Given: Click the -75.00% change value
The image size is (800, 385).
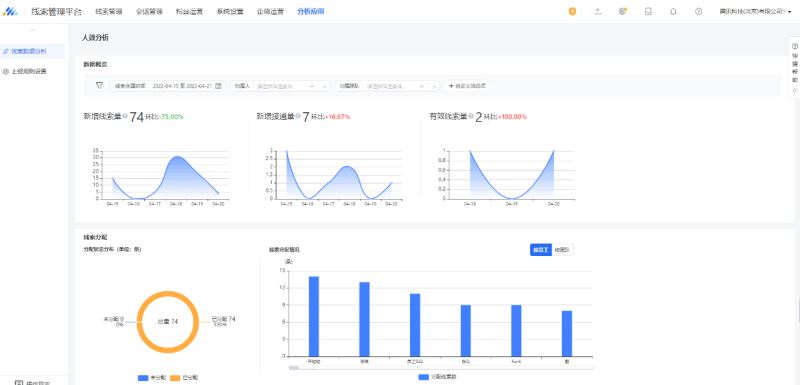Looking at the screenshot, I should coord(171,117).
